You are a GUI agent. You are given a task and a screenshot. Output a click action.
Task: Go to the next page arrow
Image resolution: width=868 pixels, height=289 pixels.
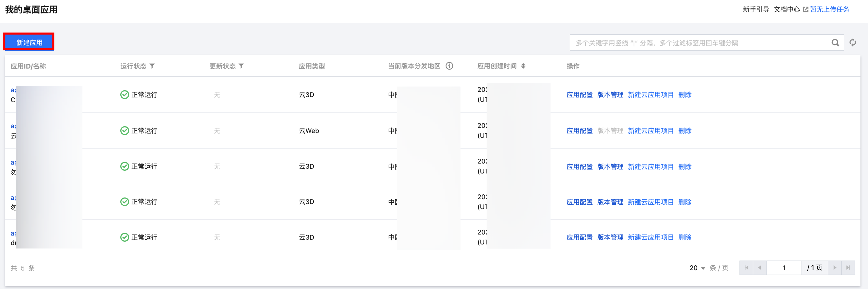click(x=835, y=268)
